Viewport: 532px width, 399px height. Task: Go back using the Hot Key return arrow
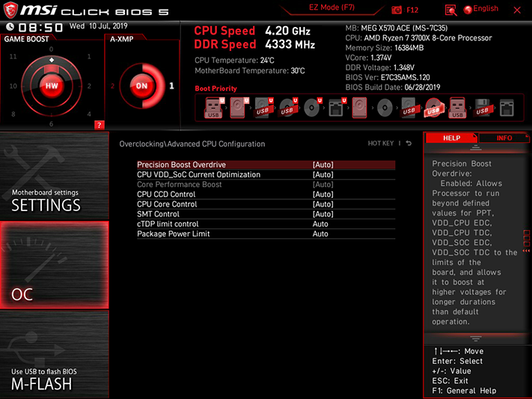point(409,143)
